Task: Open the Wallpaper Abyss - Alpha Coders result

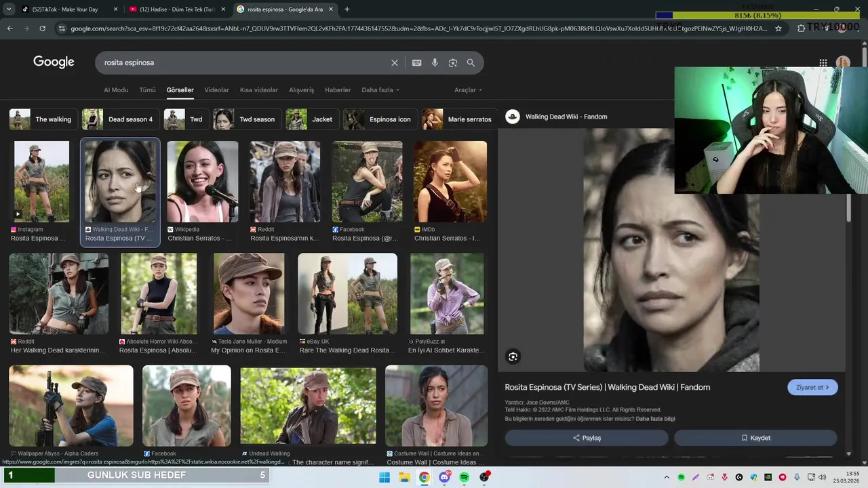Action: click(x=71, y=405)
